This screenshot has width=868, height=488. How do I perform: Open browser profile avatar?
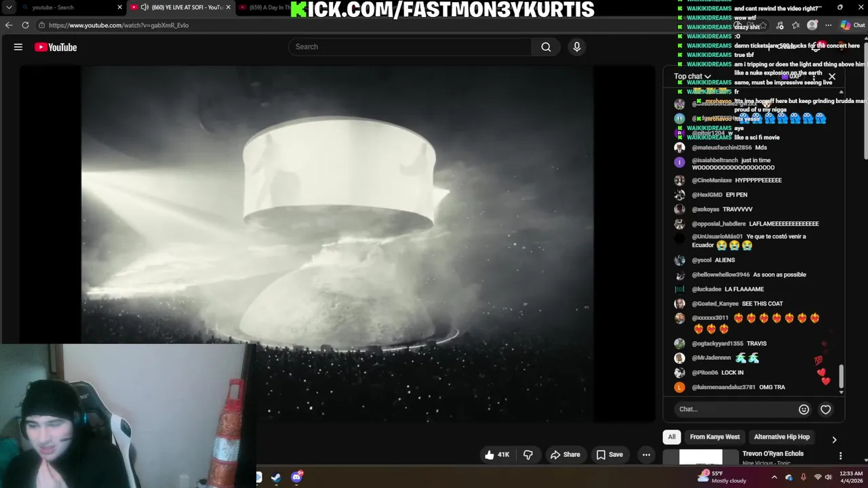pos(812,25)
